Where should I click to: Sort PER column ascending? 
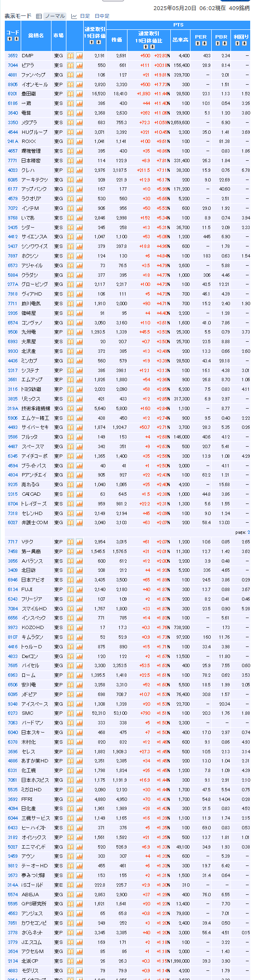197,43
